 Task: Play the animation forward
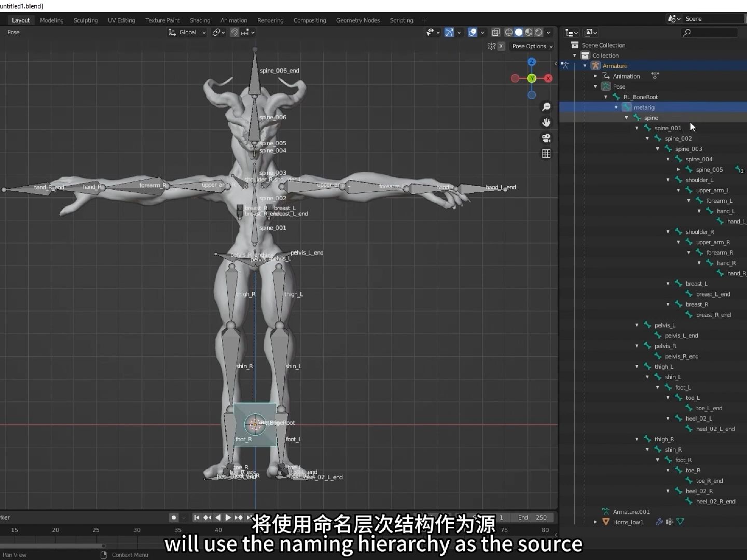pos(228,517)
